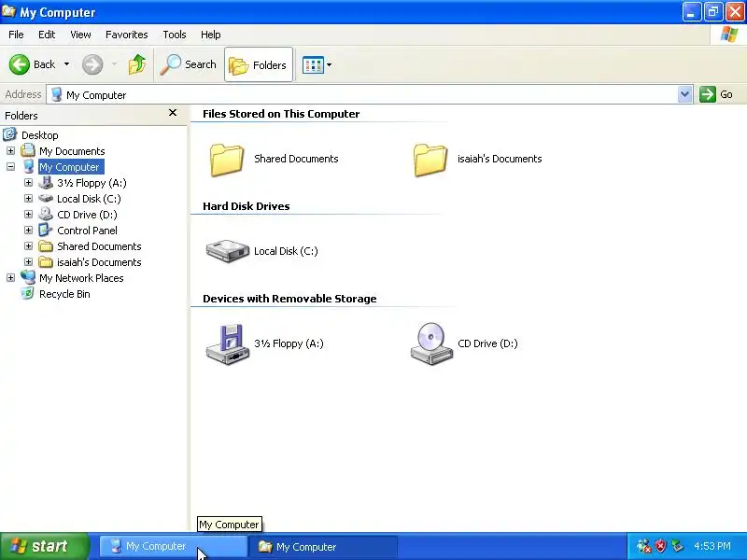Expand isaiah's Documents tree node
747x560 pixels.
[28, 262]
